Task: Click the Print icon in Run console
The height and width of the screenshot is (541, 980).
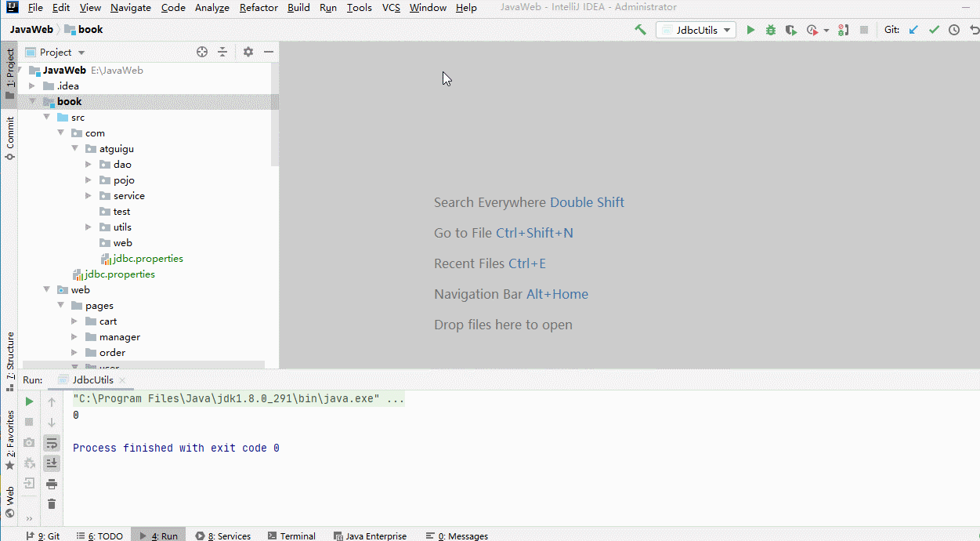Action: click(52, 484)
